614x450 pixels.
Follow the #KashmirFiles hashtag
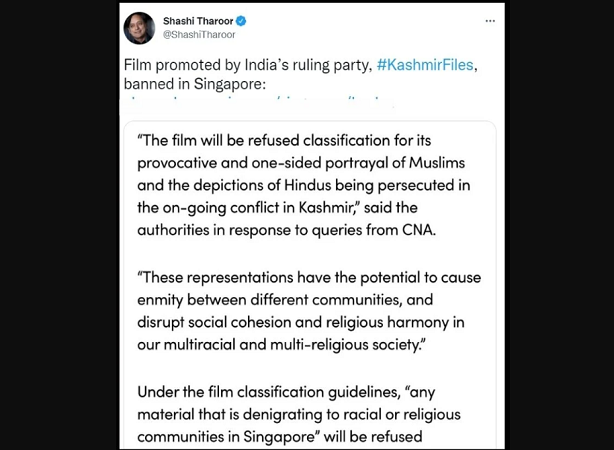pos(425,65)
